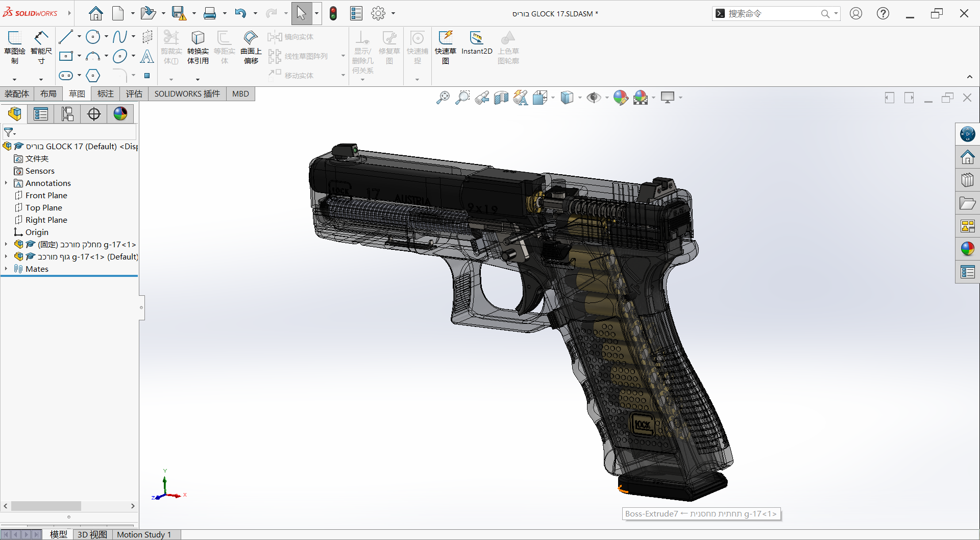This screenshot has height=540, width=980.
Task: Select the Straight Slot tool
Action: click(x=66, y=76)
